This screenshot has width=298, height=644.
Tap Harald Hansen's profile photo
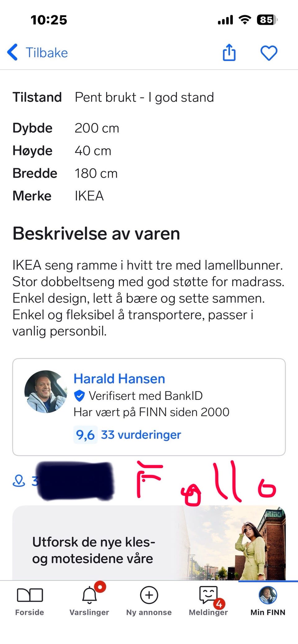46,391
